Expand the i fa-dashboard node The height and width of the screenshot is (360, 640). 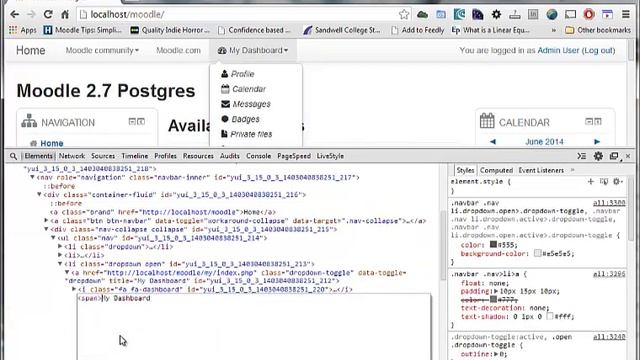pyautogui.click(x=74, y=289)
